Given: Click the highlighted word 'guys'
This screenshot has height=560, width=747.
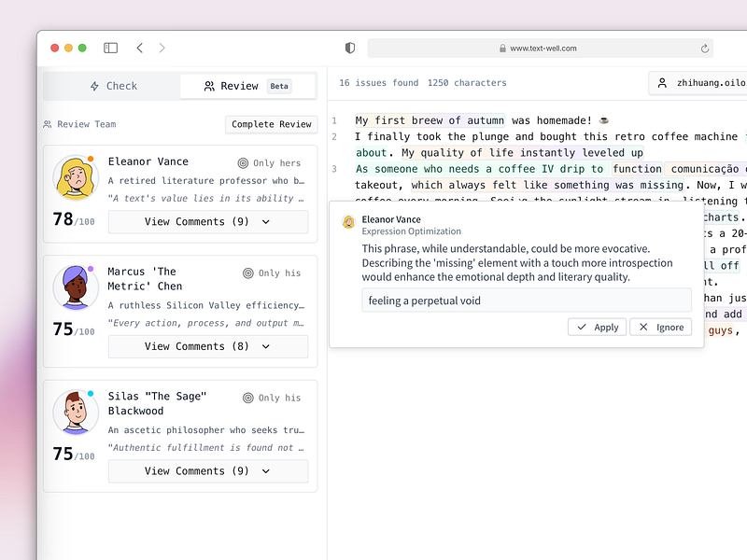Looking at the screenshot, I should pos(720,330).
